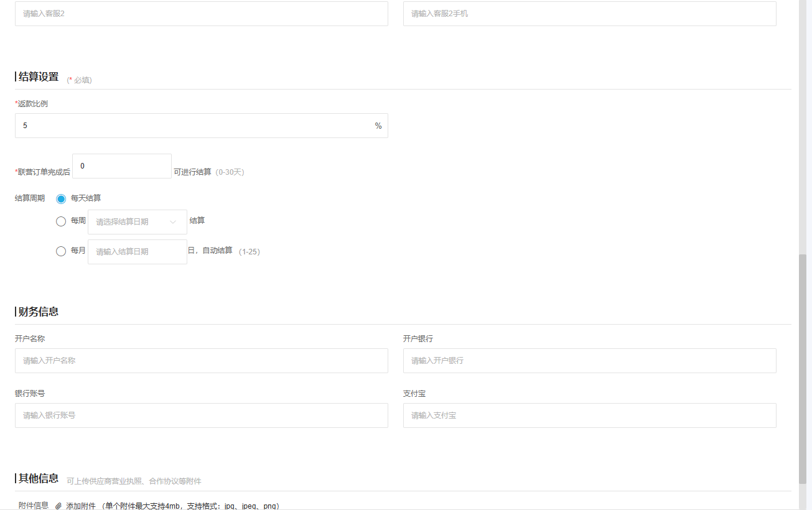812x510 pixels.
Task: Click the vertical page scrollbar thumb
Action: [803, 369]
